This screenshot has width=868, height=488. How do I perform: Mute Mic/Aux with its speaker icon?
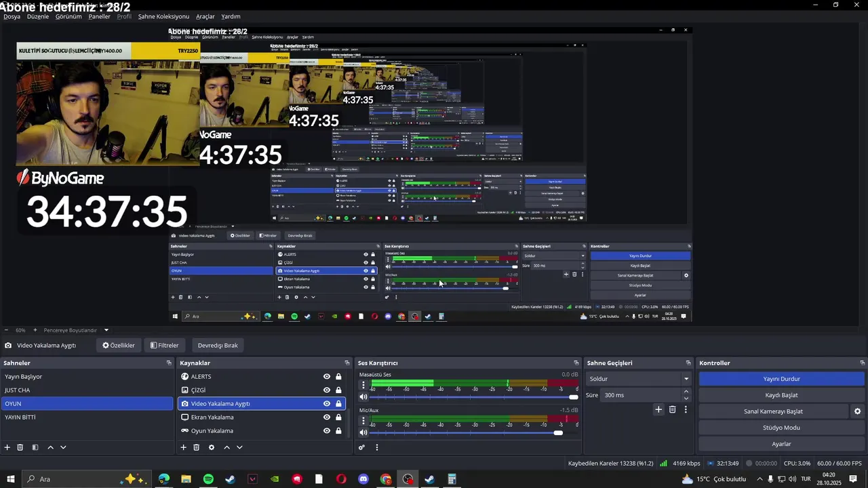[363, 432]
